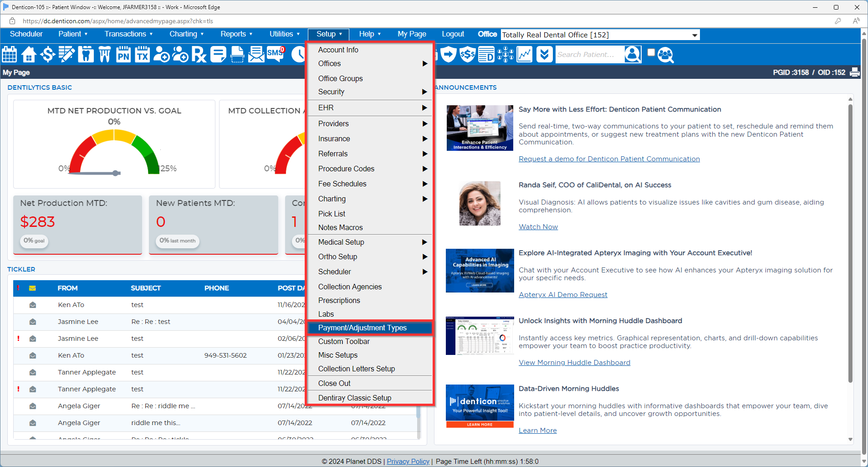
Task: Expand the Offices submenu arrow
Action: pyautogui.click(x=424, y=64)
